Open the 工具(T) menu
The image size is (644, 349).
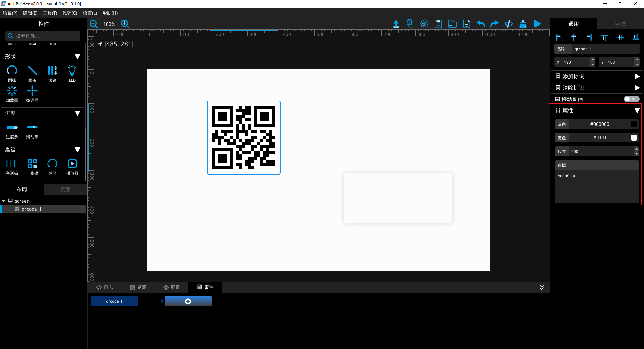[50, 13]
